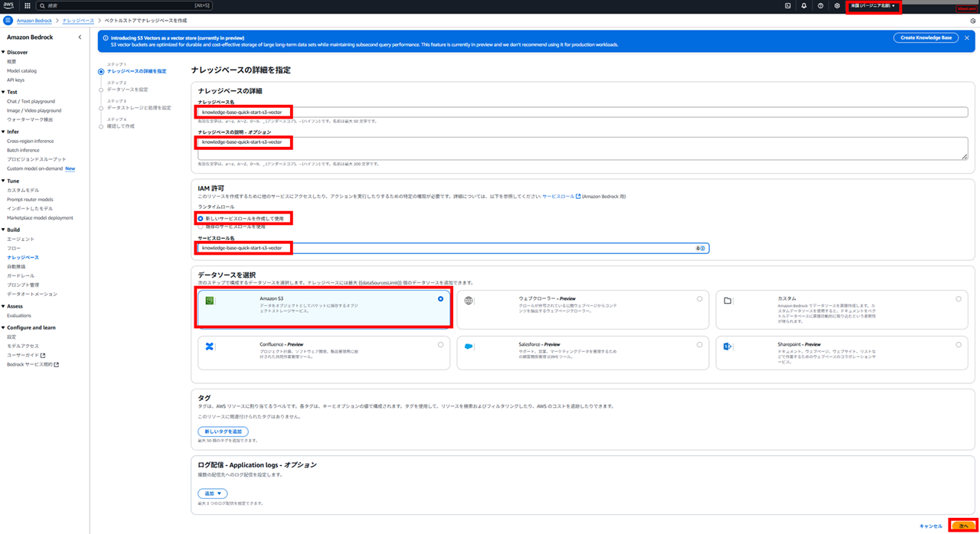Choose use existing service role option

coord(201,226)
